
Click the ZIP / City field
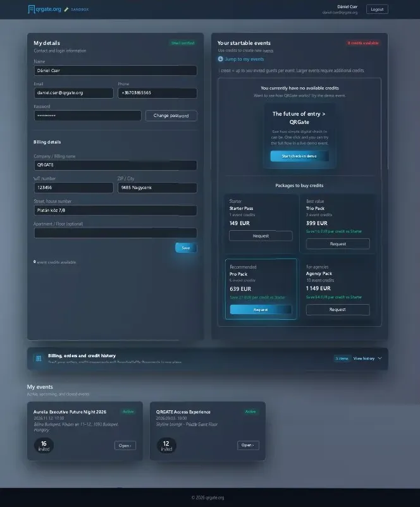point(157,188)
